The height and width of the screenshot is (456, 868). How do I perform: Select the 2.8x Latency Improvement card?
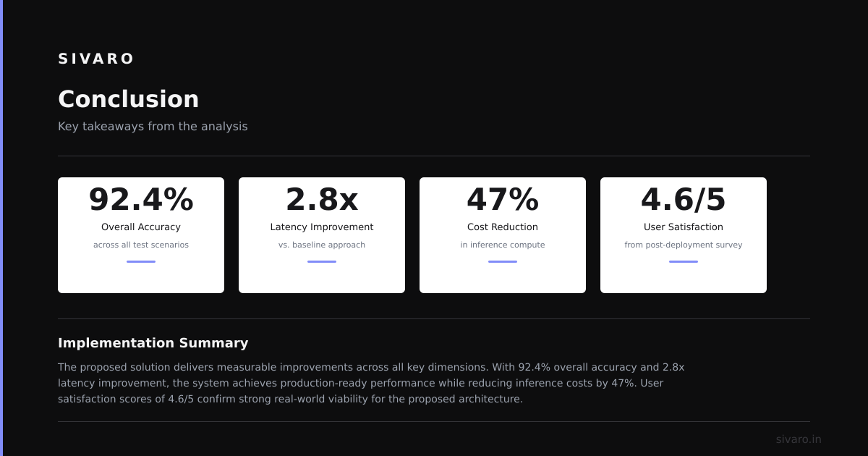[x=322, y=235]
